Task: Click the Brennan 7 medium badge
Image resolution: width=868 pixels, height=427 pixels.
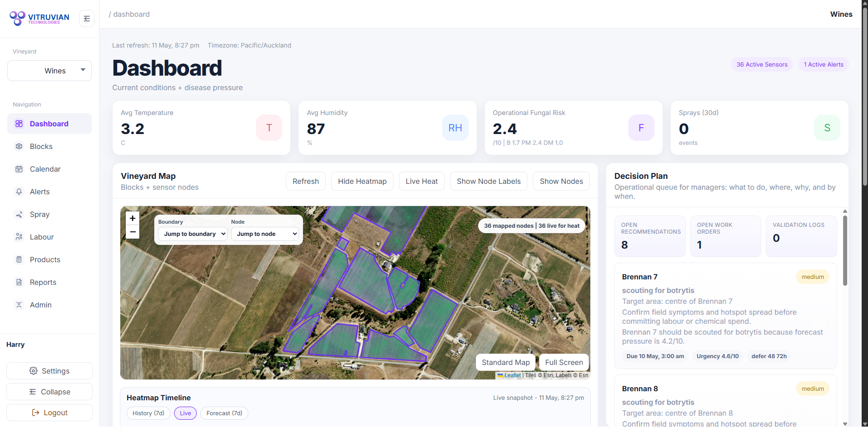Action: (x=812, y=277)
